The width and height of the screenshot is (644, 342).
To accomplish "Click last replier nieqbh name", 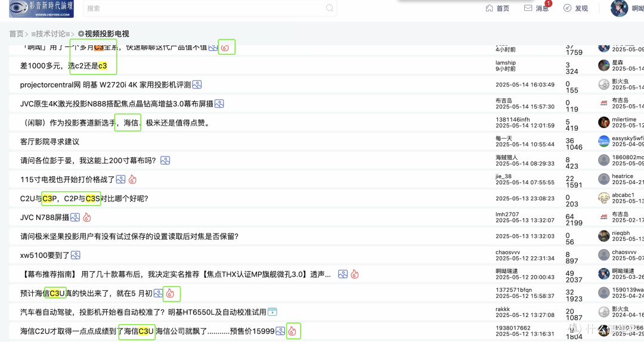I will point(621,233).
